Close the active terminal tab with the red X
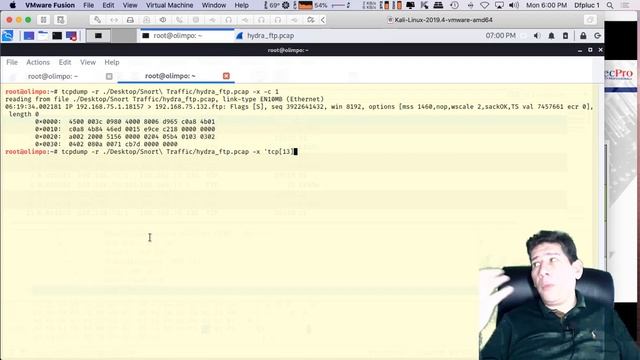The width and height of the screenshot is (640, 360). [x=226, y=76]
